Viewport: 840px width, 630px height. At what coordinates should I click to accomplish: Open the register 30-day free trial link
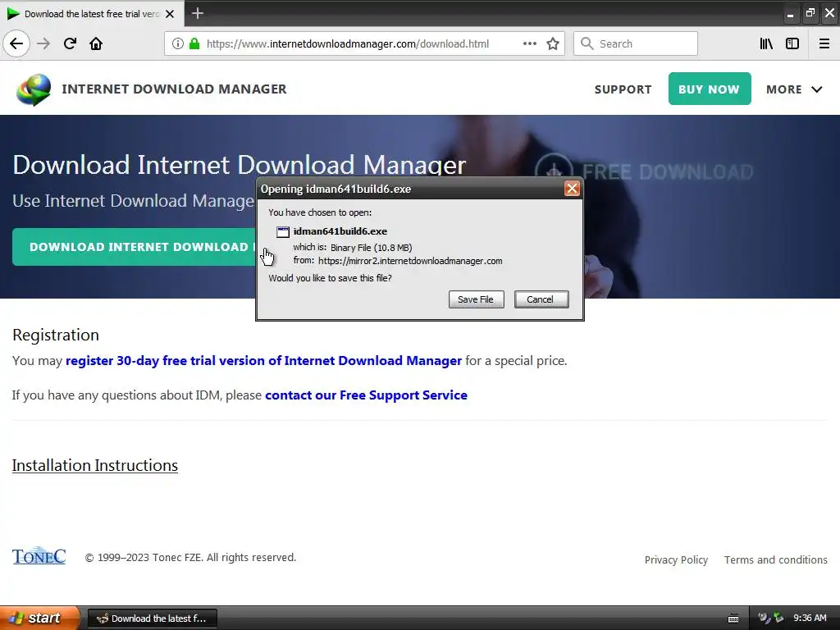(263, 361)
